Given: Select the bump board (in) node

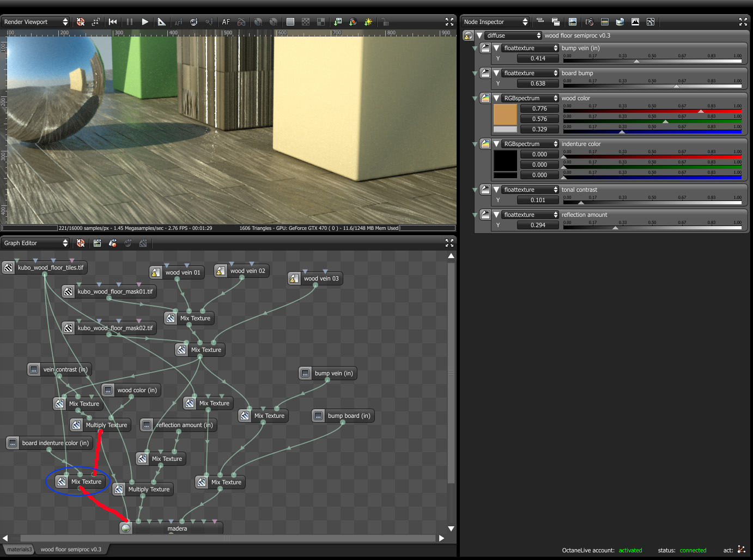Looking at the screenshot, I should click(x=343, y=416).
